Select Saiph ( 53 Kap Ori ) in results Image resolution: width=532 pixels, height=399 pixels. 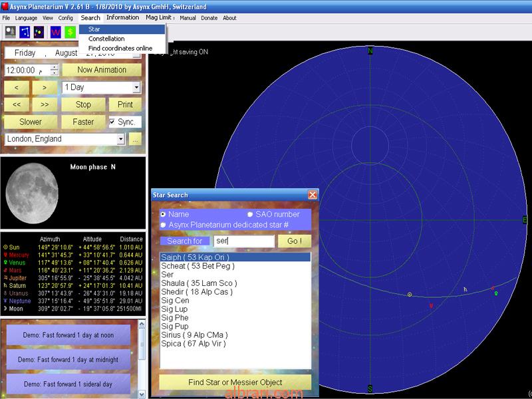(x=235, y=257)
